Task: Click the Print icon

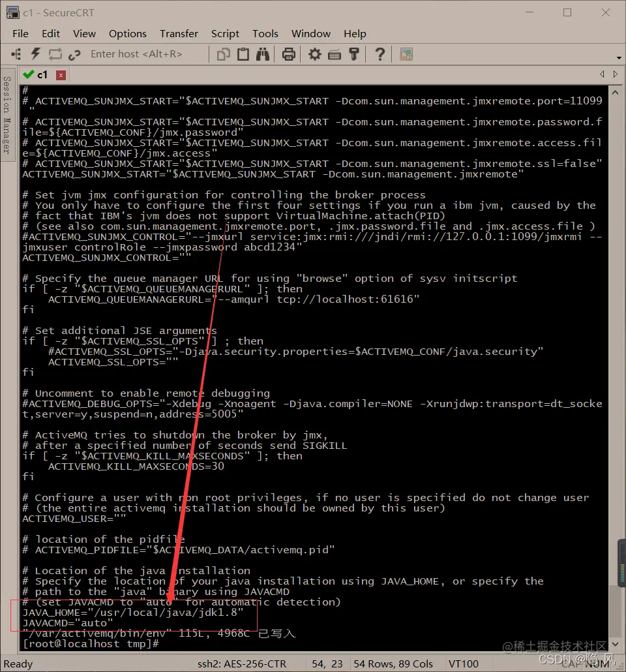Action: coord(289,54)
